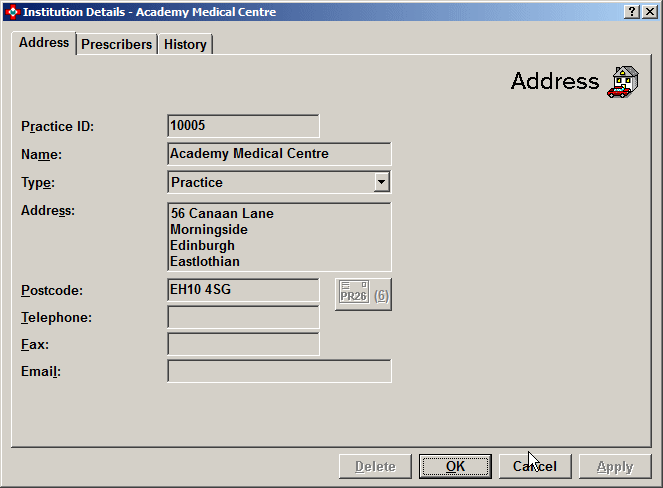Click the app icon in the title bar
The width and height of the screenshot is (663, 488).
[12, 12]
